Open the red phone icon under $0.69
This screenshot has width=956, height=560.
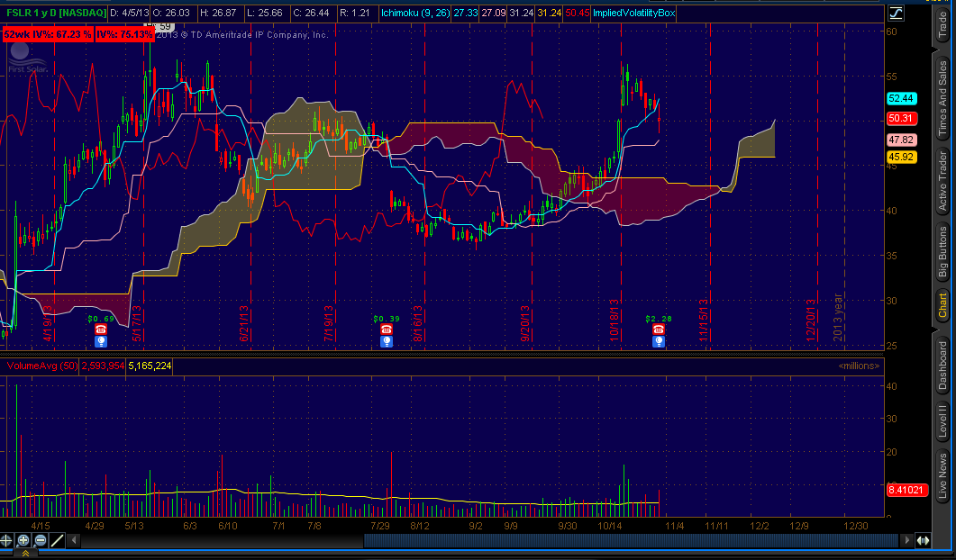click(101, 330)
